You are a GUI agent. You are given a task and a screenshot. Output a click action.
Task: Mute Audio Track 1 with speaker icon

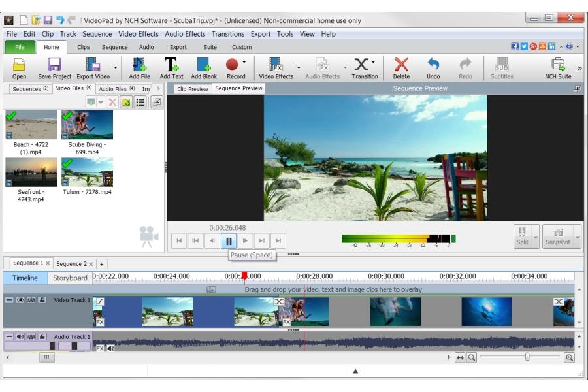point(20,337)
